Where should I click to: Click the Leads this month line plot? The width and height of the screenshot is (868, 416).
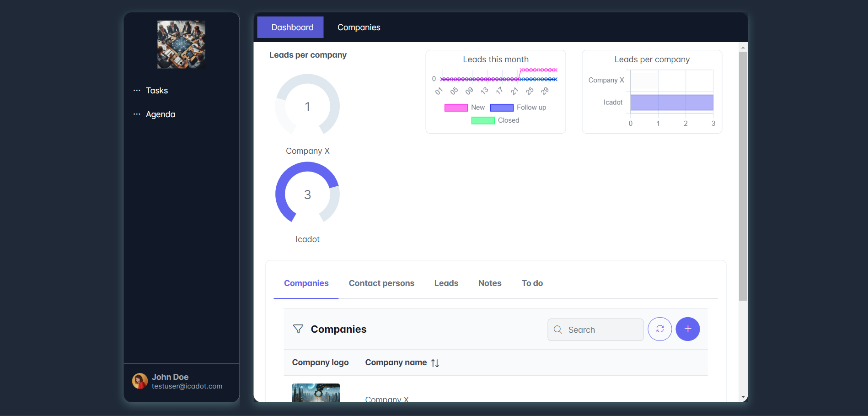(x=499, y=75)
